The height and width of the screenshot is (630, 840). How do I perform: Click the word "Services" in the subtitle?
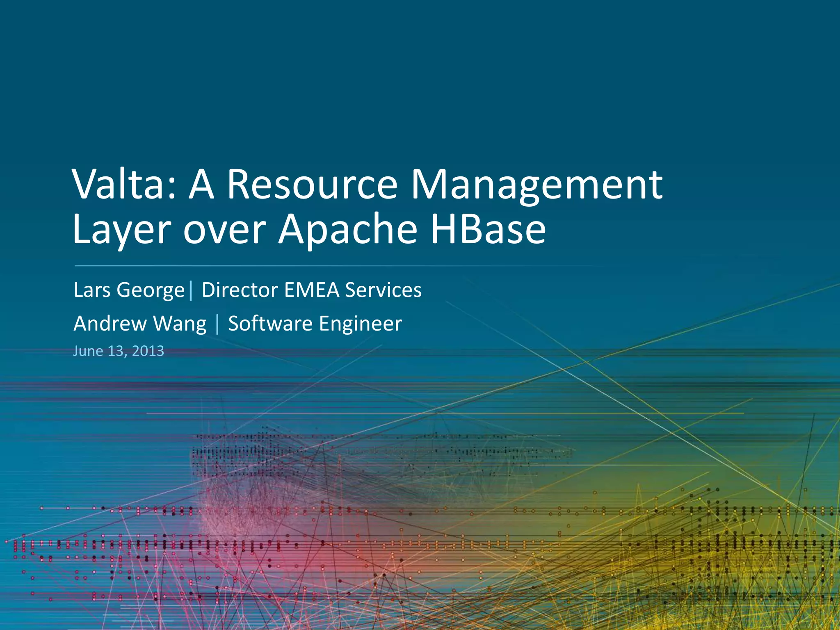coord(383,290)
